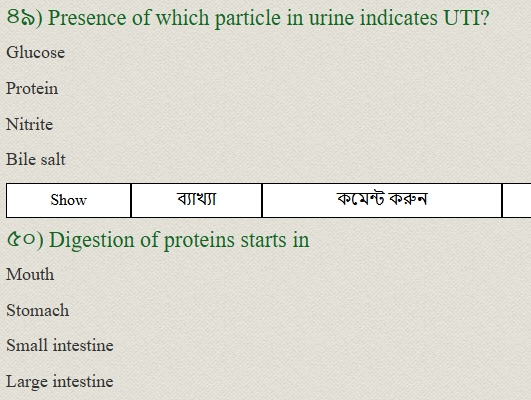Pick the Nitrite answer option
This screenshot has height=400, width=531.
pyautogui.click(x=29, y=124)
